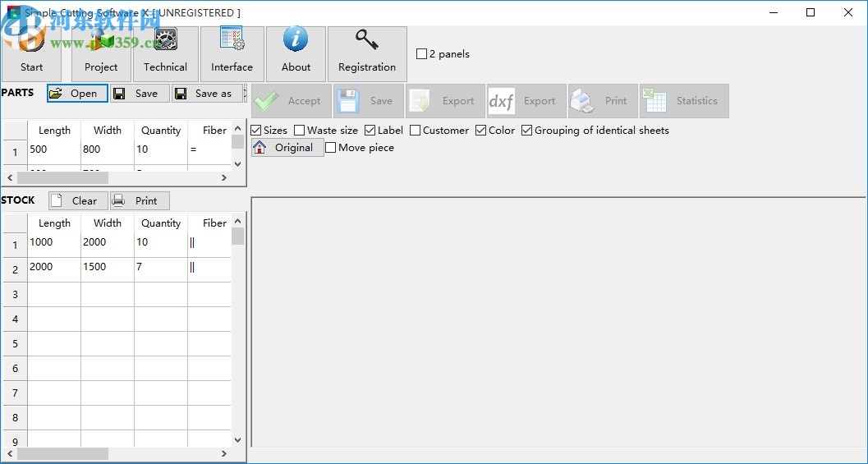Click the Export button with green arrow
This screenshot has height=464, width=868.
pos(445,101)
